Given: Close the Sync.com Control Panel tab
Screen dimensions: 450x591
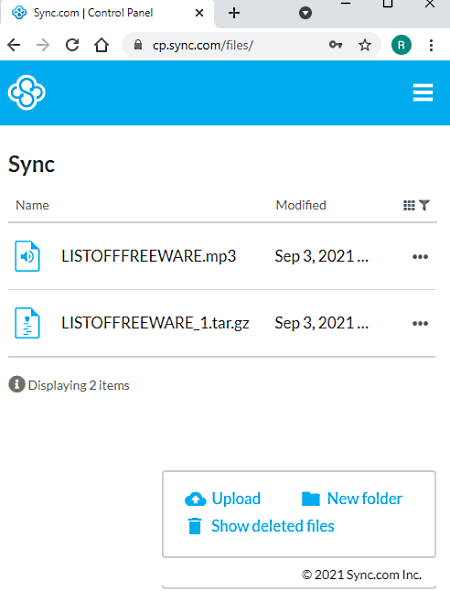Looking at the screenshot, I should click(199, 13).
